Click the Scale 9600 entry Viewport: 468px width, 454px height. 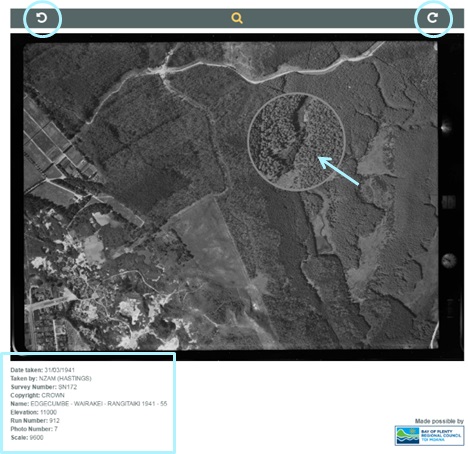27,438
